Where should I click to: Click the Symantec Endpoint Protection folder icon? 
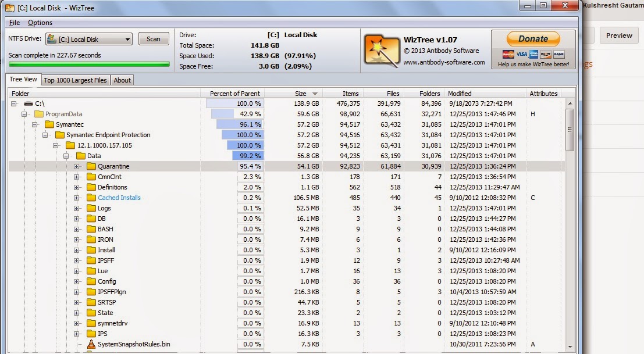point(60,135)
